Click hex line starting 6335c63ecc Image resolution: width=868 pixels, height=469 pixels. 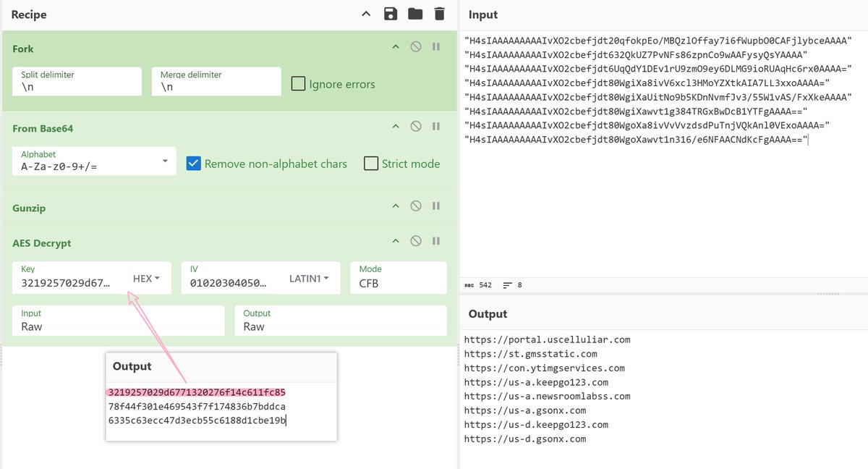click(x=197, y=420)
